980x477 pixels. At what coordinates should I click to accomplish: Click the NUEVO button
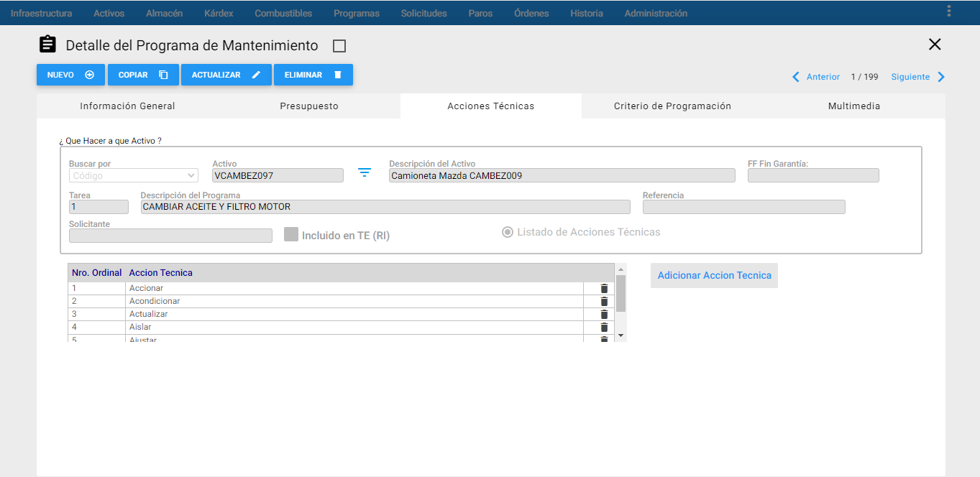pos(70,75)
